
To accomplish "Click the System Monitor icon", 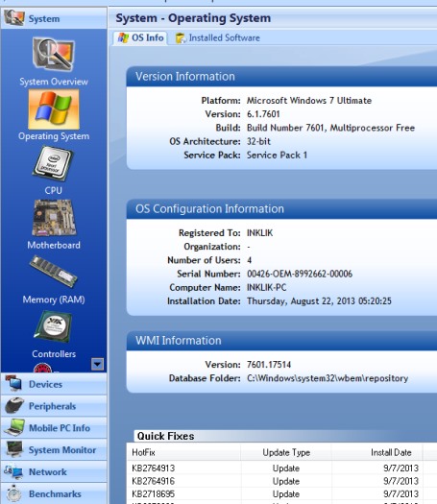I will pos(13,449).
